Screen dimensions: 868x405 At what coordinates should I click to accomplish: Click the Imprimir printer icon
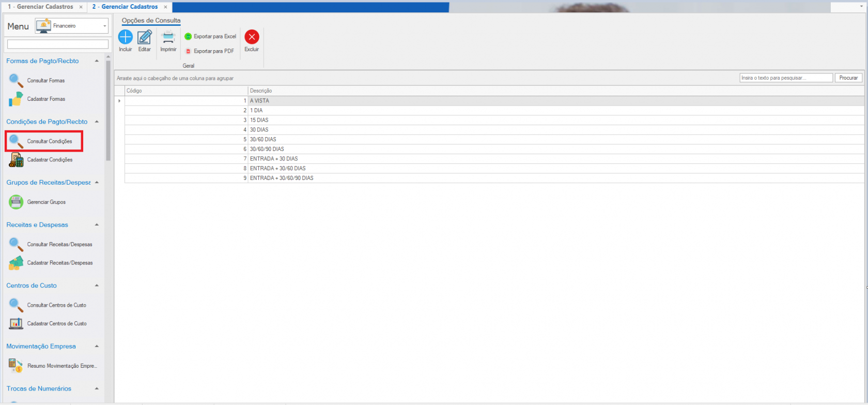(168, 37)
